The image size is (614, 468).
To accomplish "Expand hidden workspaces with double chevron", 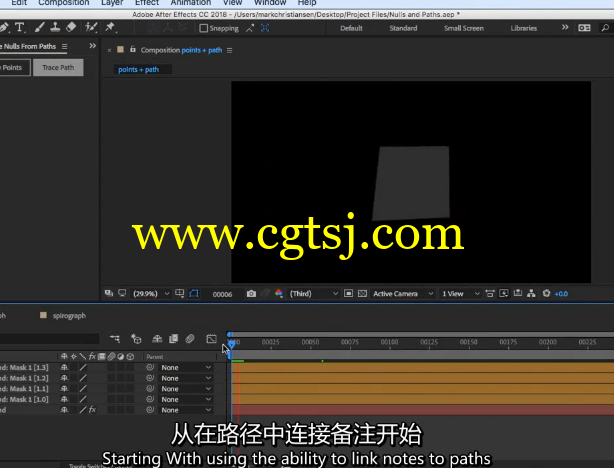I will click(x=565, y=27).
